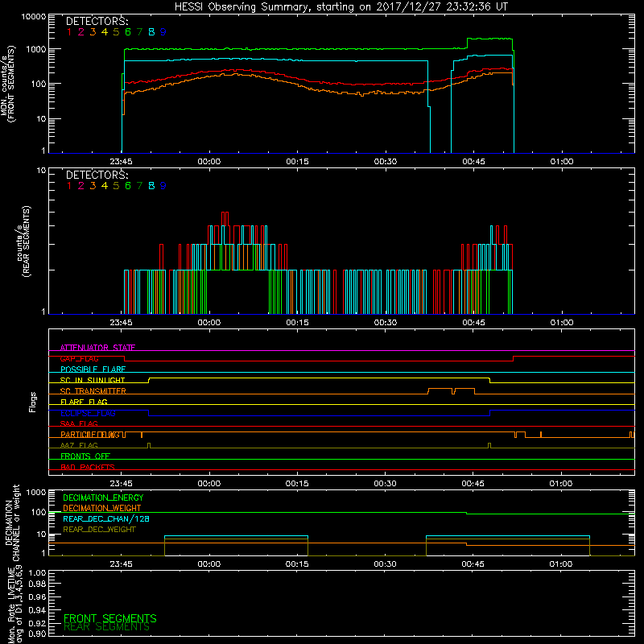The width and height of the screenshot is (644, 644).
Task: Click the 00:00 tick under rear segments plot
Action: coord(209,323)
